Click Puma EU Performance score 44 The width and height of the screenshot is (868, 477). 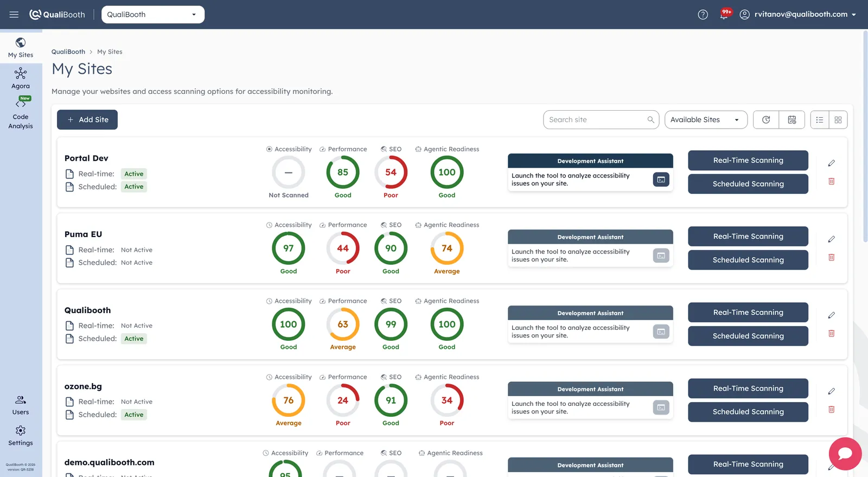pos(343,249)
